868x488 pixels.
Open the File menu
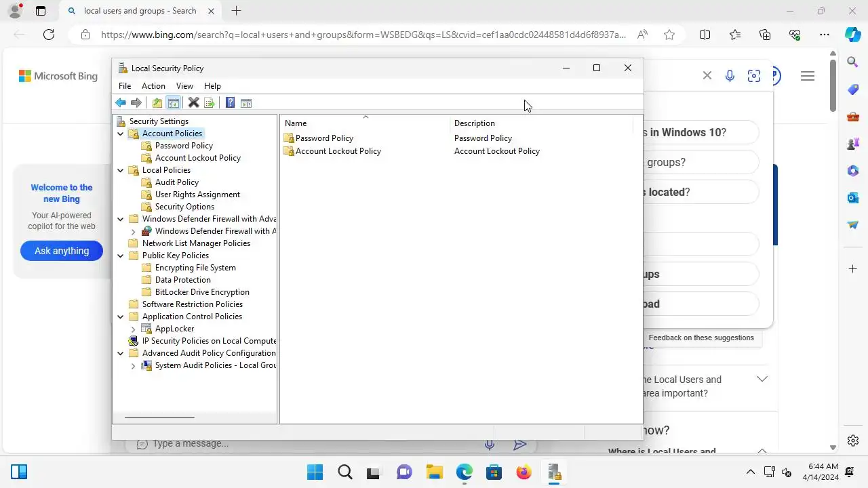pyautogui.click(x=125, y=86)
